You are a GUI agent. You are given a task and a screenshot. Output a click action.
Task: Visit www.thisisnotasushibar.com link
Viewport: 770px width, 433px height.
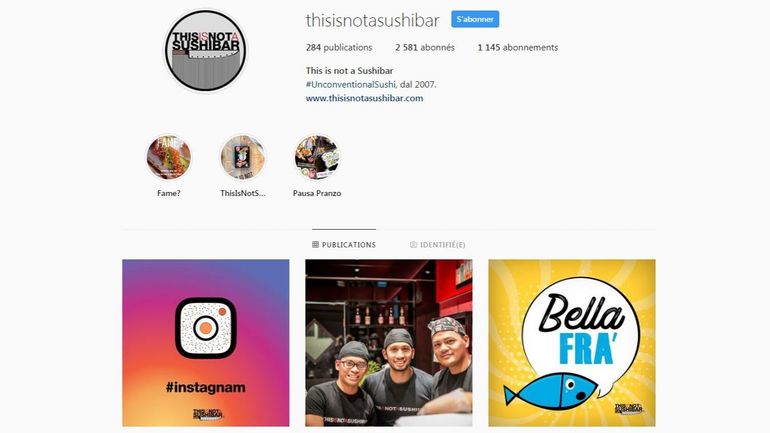tap(364, 98)
